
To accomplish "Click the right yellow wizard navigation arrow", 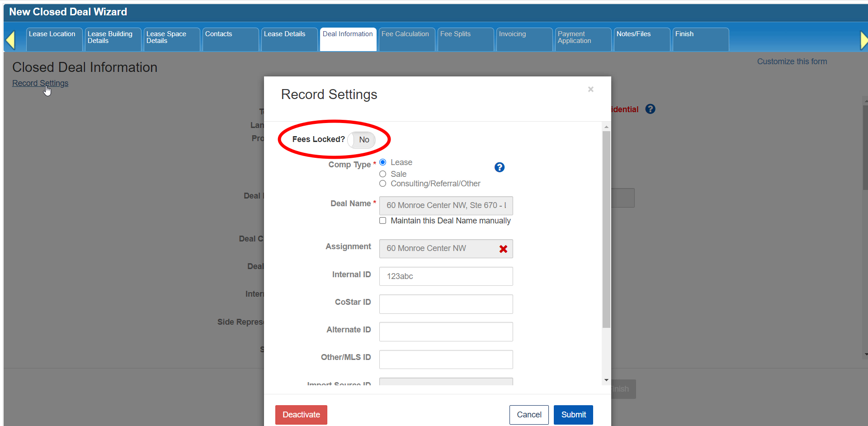I will pyautogui.click(x=863, y=40).
